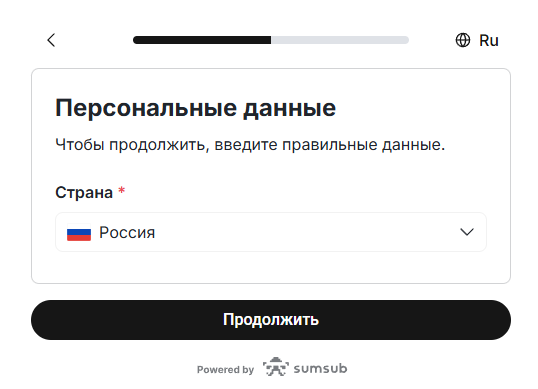This screenshot has width=538, height=389.
Task: Select the Россия text in the country combo box
Action: [127, 233]
